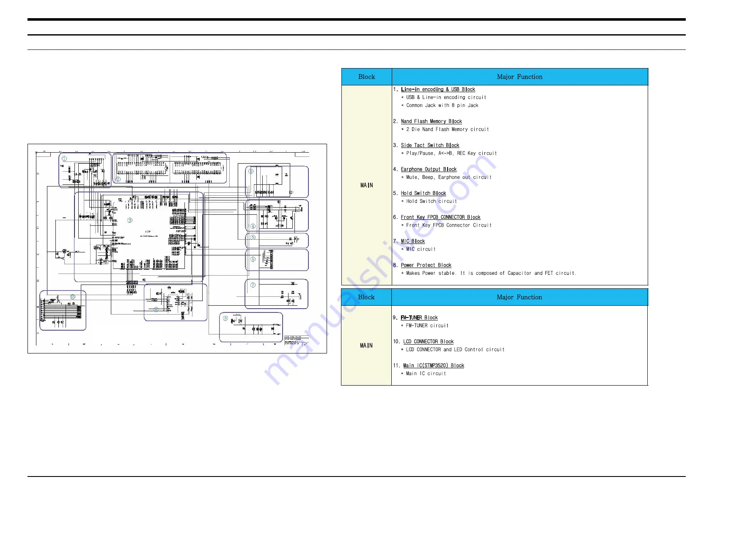756x534 pixels.
Task: Click the "LCD CONNECTOR Block" heading
Action: point(428,342)
